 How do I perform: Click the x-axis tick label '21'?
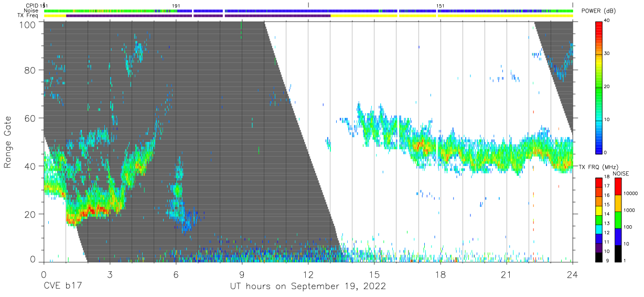(x=507, y=274)
